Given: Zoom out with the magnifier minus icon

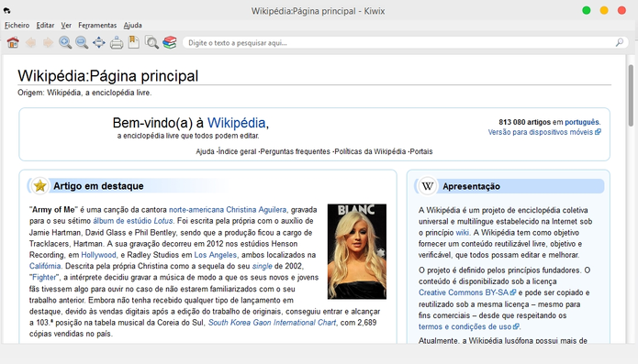Looking at the screenshot, I should click(x=82, y=42).
